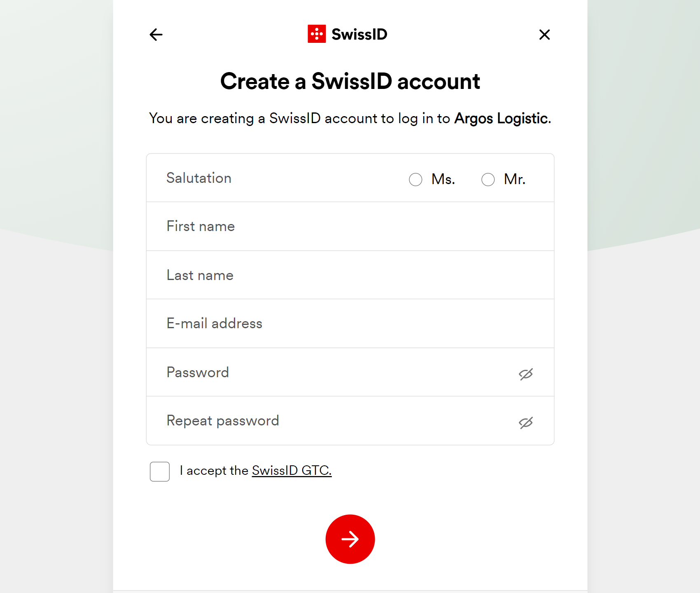The width and height of the screenshot is (700, 593).
Task: Close the account creation dialog
Action: 544,35
